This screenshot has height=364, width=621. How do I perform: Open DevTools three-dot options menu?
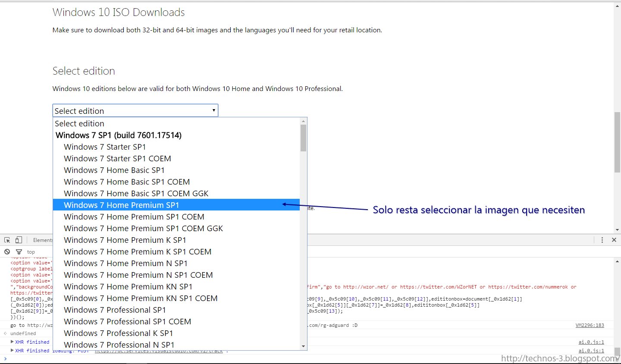pos(602,240)
